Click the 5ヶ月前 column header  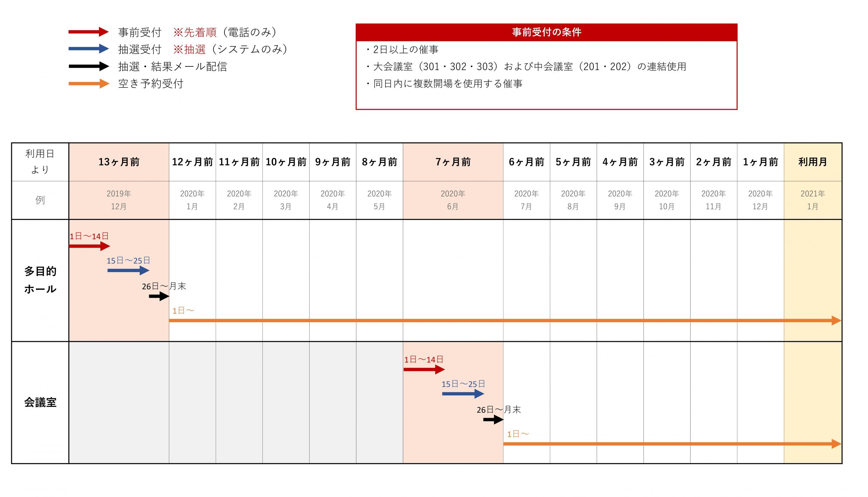573,162
